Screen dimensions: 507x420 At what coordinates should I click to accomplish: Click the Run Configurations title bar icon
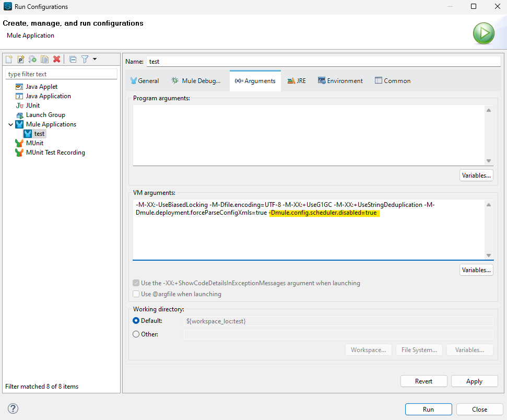pos(8,6)
